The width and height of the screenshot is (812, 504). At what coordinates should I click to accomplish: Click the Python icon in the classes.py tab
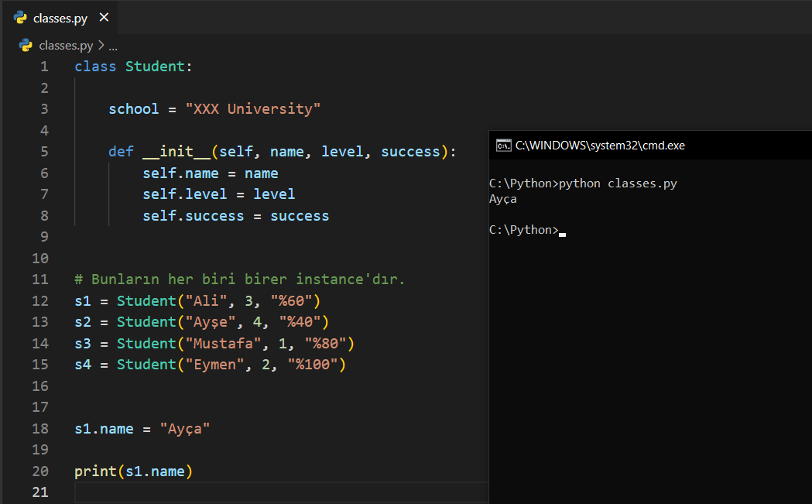click(x=20, y=18)
